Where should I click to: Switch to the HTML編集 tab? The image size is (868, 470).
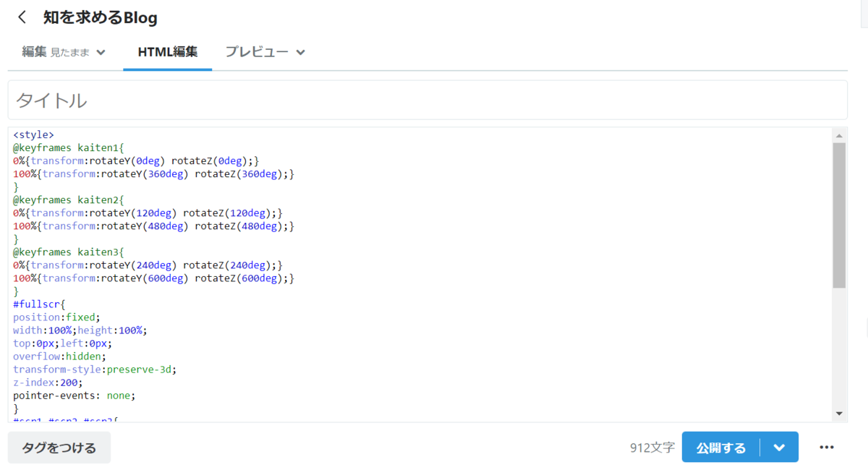[167, 52]
